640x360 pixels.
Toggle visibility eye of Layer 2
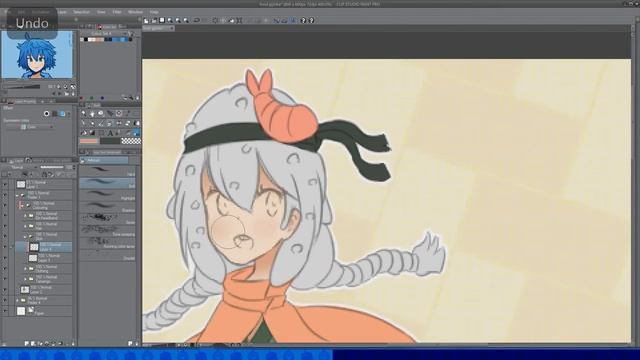(x=5, y=290)
